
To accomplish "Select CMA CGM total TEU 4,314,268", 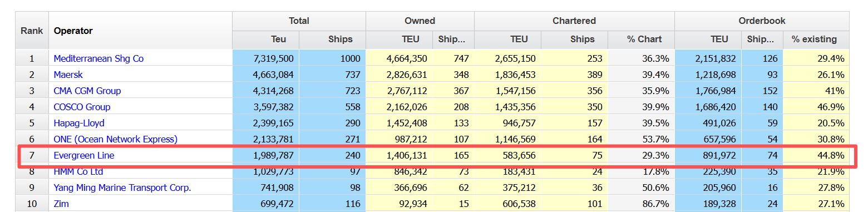I will (265, 91).
